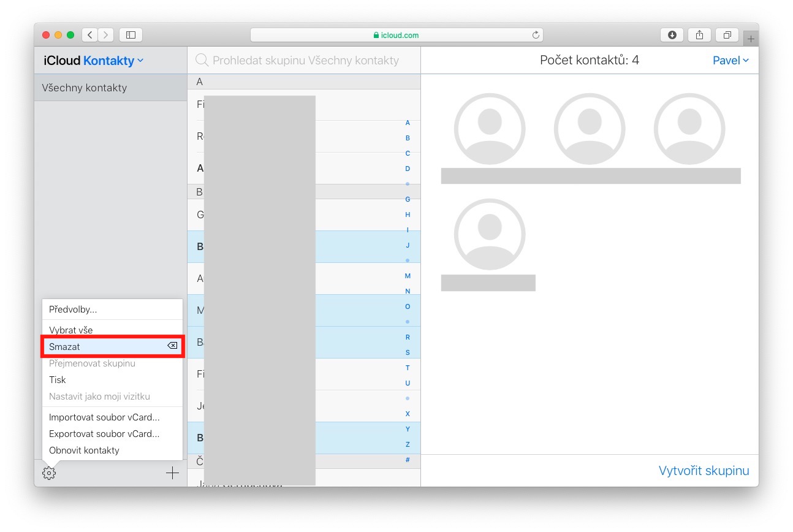Select Importovat soubor vCard...
Image resolution: width=793 pixels, height=532 pixels.
coord(112,417)
